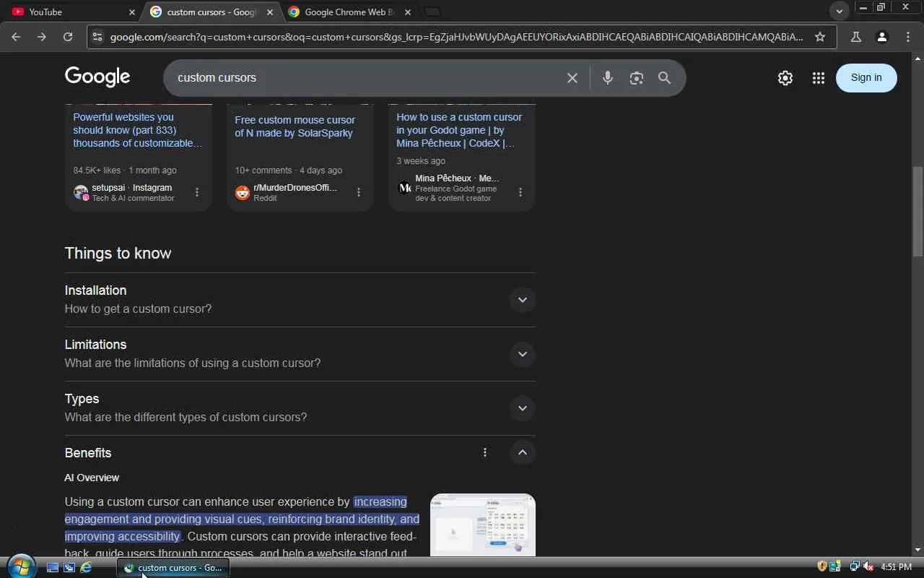Open the AI Overview preview thumbnail

tap(483, 525)
